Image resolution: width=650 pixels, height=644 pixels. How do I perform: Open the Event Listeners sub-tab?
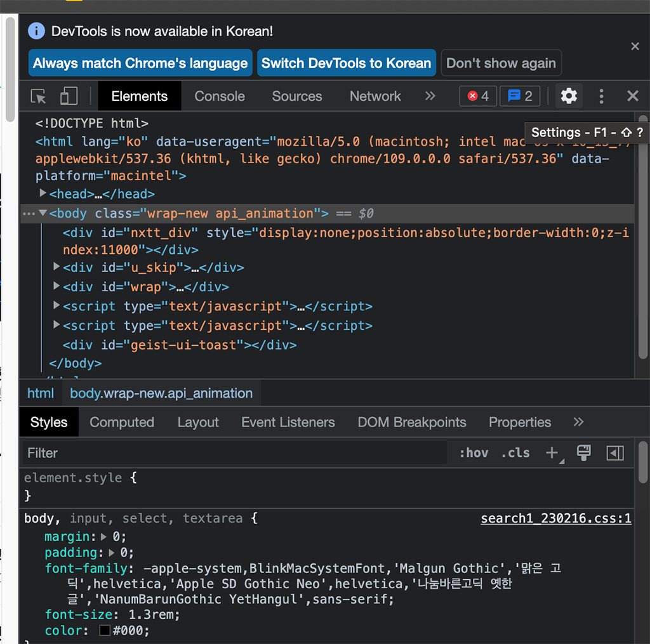click(288, 422)
